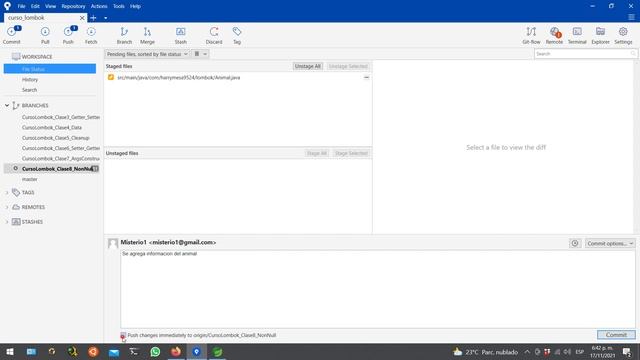
Task: Click the Stash toolbar icon
Action: click(x=180, y=35)
